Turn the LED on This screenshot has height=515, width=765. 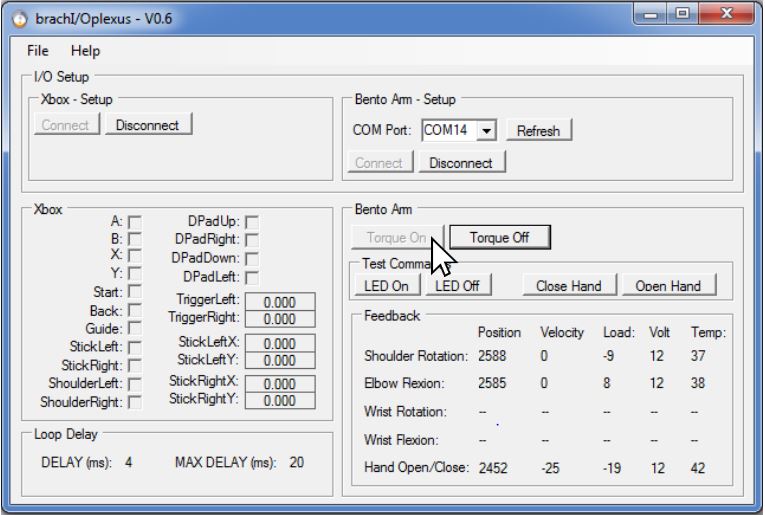tap(386, 286)
